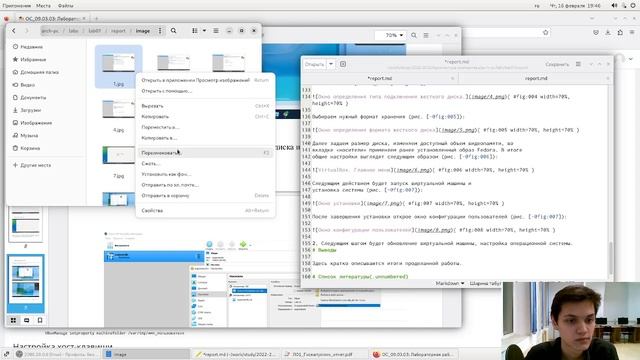Switch to image window in the taskbar
This screenshot has height=360, width=640.
147,354
